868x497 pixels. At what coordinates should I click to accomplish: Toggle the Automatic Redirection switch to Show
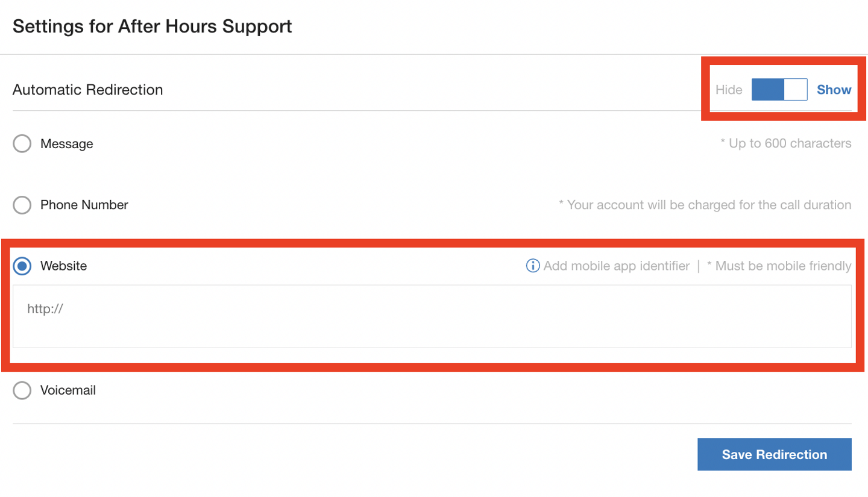[x=781, y=89]
